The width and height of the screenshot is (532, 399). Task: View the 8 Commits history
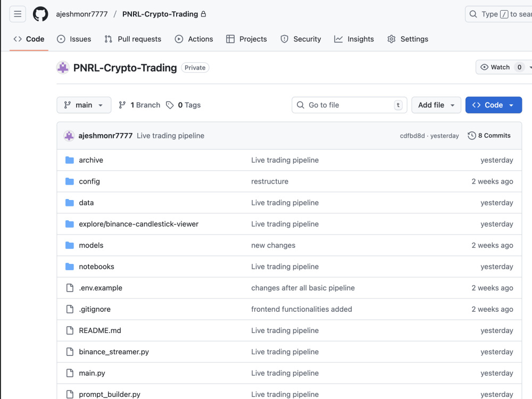click(x=489, y=136)
